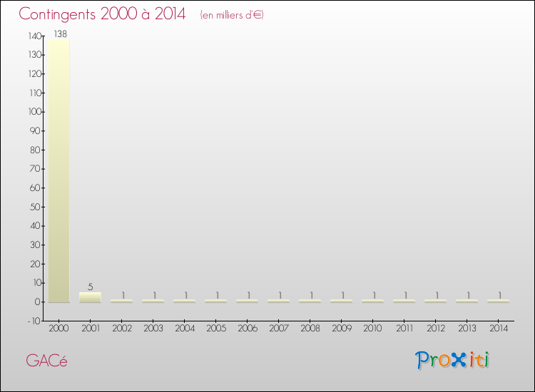Click the y-axis label '90'
Screen dimensions: 535x392
36,131
